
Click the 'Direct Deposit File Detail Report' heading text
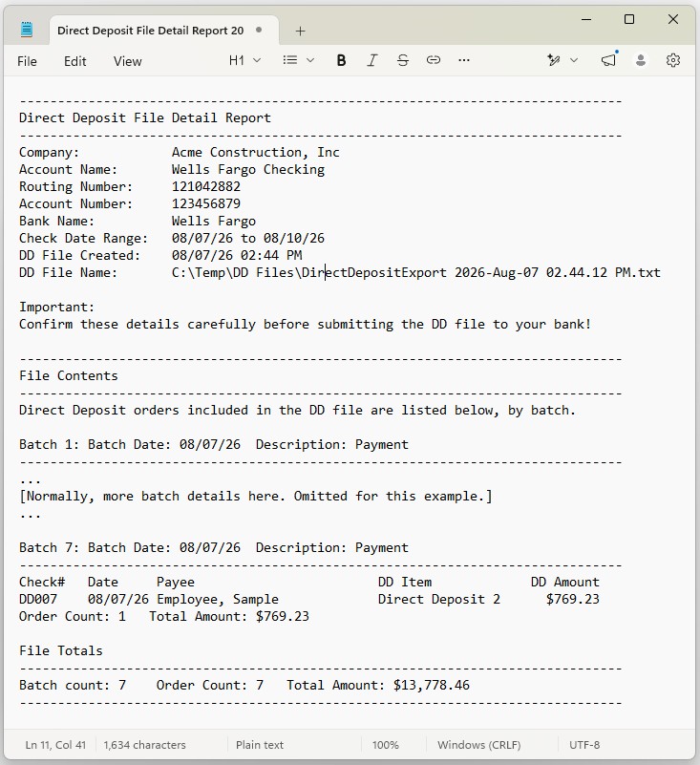click(x=145, y=118)
